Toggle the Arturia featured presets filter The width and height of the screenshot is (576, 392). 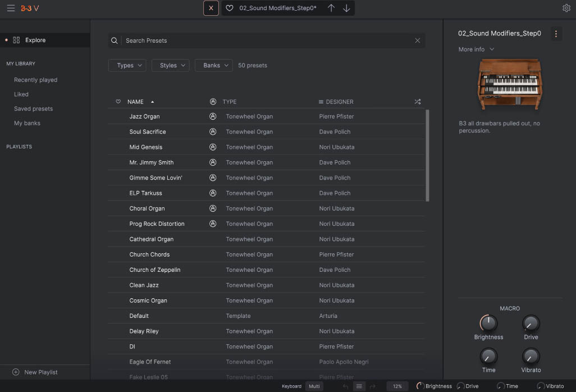tap(213, 102)
